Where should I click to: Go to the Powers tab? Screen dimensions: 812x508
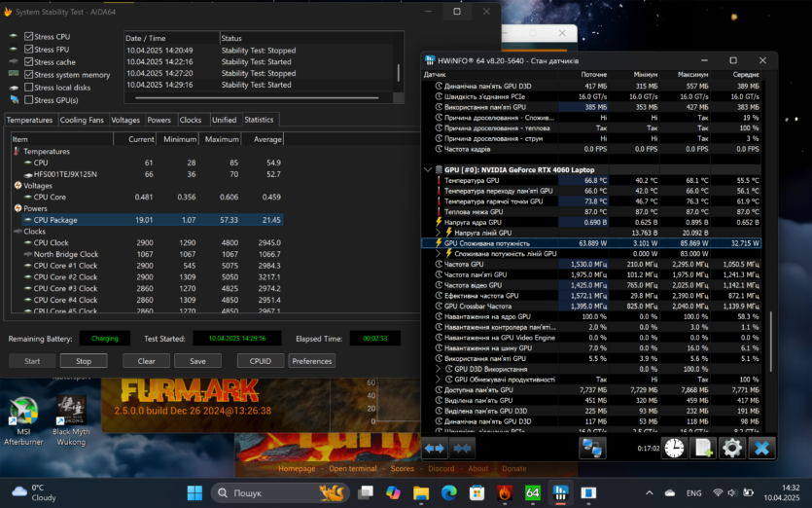pos(159,120)
